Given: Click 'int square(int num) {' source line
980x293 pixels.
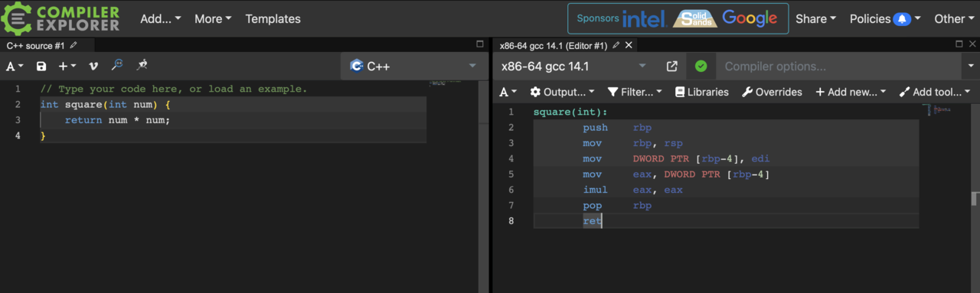Looking at the screenshot, I should point(105,104).
